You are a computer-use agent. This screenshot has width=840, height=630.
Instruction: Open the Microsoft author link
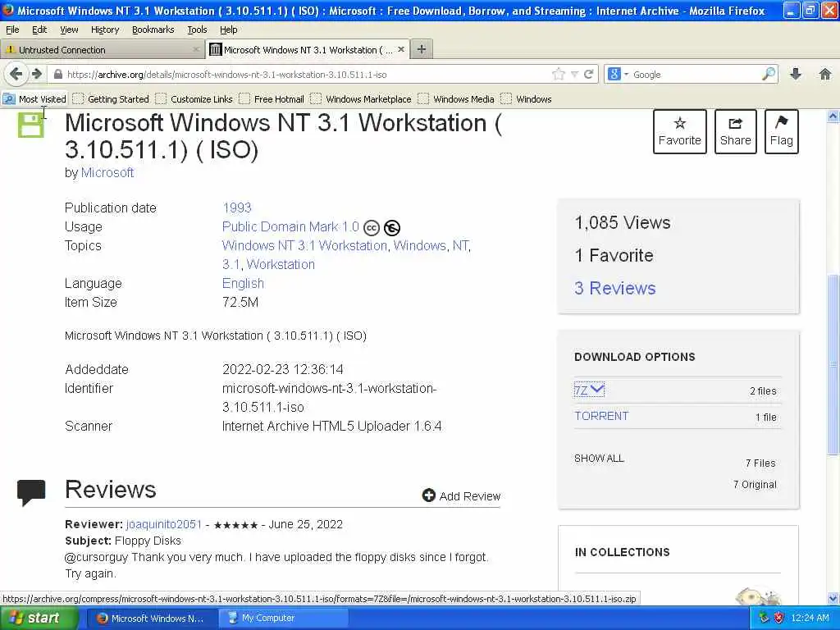click(107, 172)
